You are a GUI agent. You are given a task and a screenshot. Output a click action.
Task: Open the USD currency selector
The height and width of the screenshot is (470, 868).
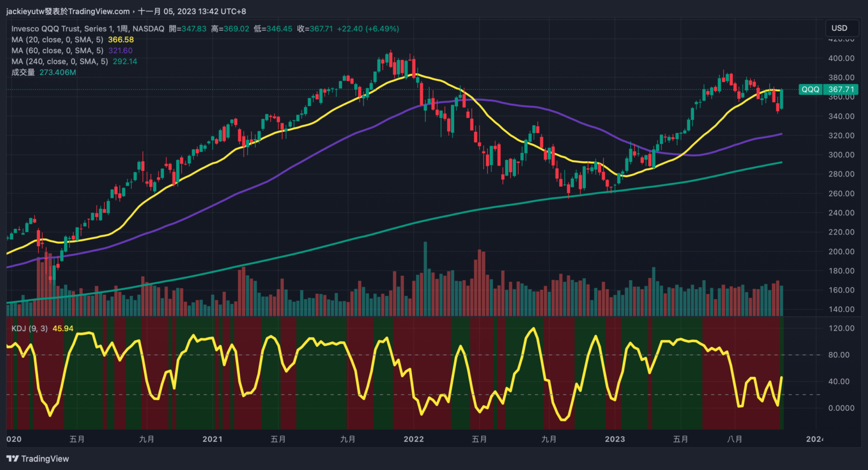[x=839, y=28]
